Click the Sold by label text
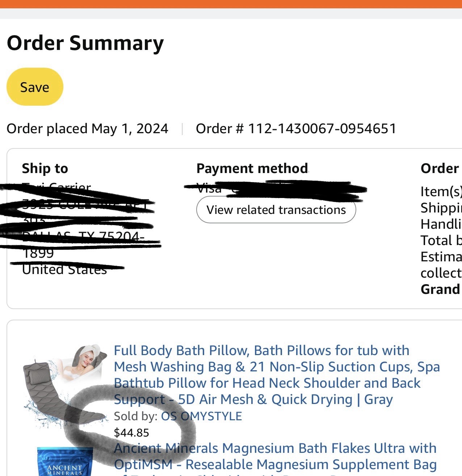This screenshot has width=462, height=476. click(x=135, y=416)
